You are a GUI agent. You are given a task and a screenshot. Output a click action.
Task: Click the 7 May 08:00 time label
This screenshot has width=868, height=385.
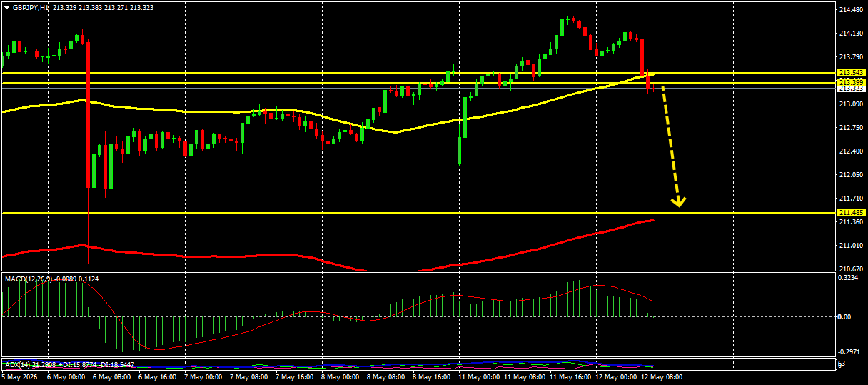click(x=250, y=376)
